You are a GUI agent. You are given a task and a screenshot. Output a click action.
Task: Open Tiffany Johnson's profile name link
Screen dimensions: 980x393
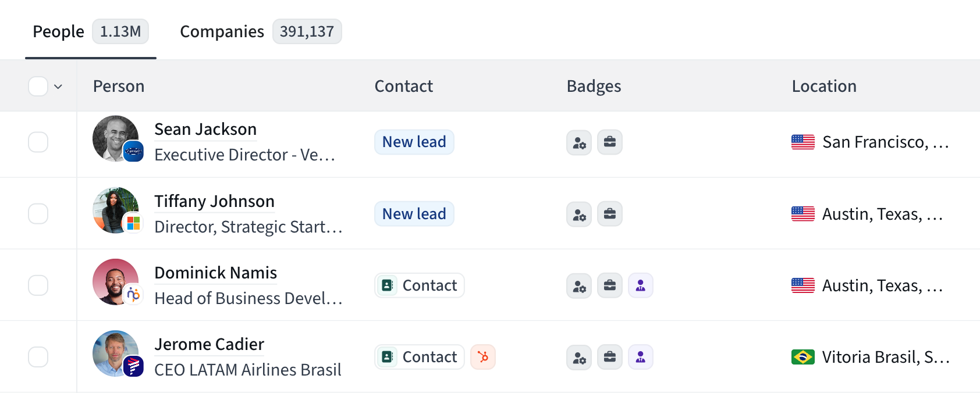pyautogui.click(x=214, y=201)
